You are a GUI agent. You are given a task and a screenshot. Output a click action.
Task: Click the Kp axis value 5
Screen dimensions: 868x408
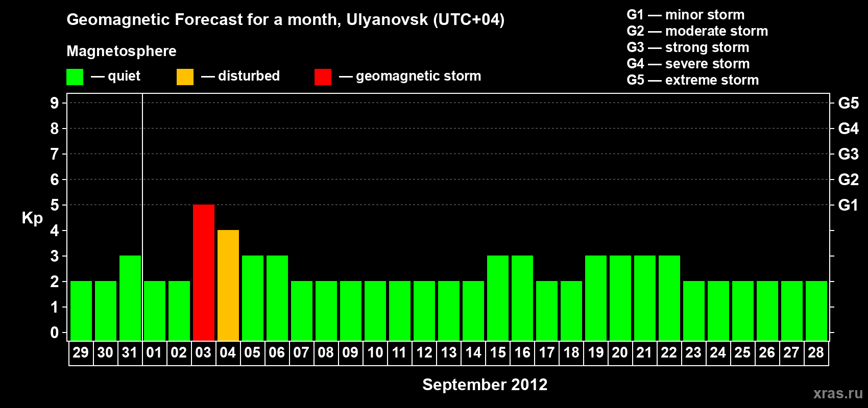point(55,205)
